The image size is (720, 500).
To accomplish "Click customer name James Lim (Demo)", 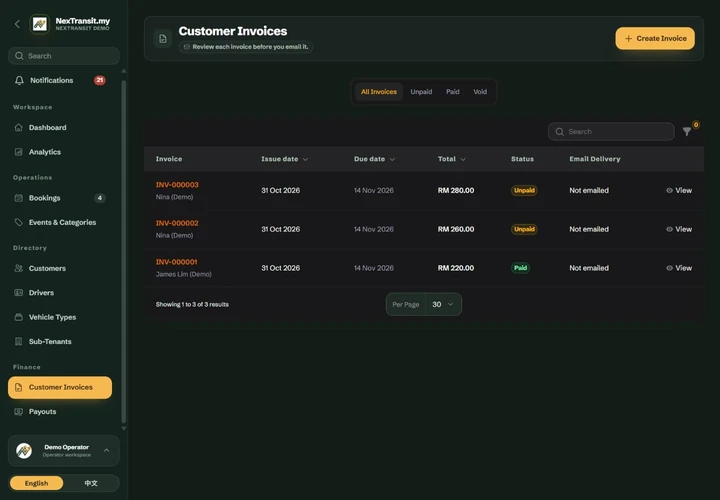I will click(183, 274).
